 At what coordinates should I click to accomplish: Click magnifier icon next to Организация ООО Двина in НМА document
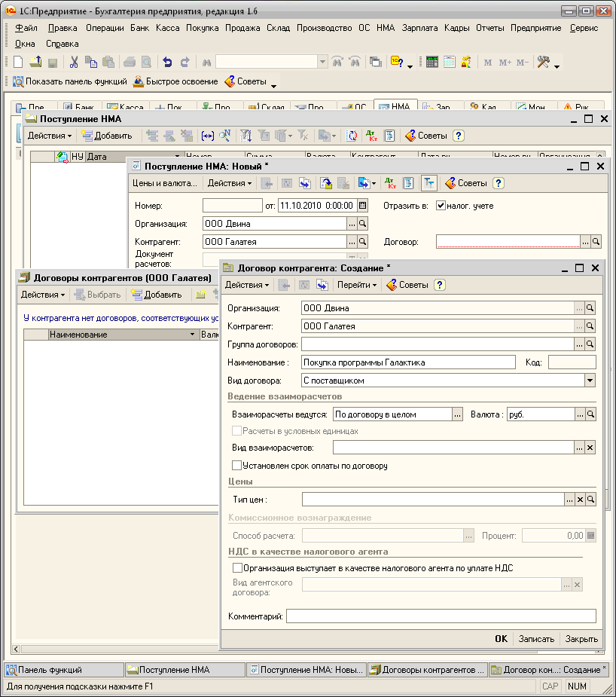tap(362, 224)
